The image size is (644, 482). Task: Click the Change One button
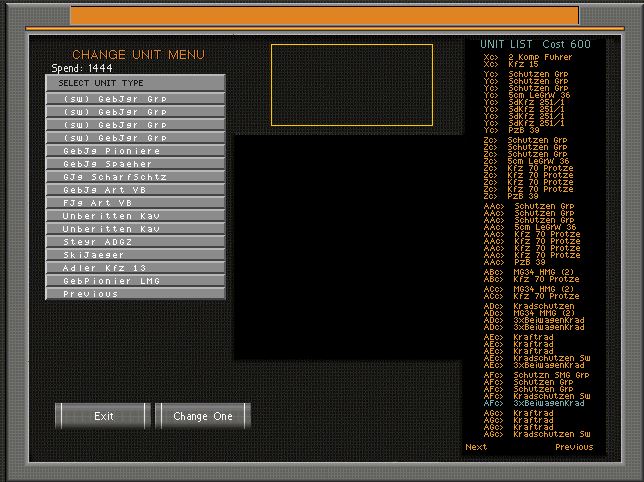(203, 416)
